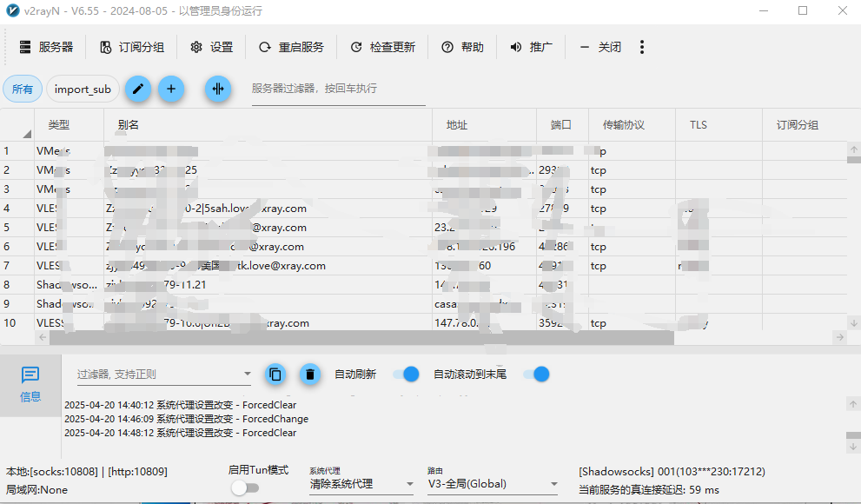This screenshot has height=504, width=861.
Task: Clear log messages with the trash icon
Action: coord(309,375)
